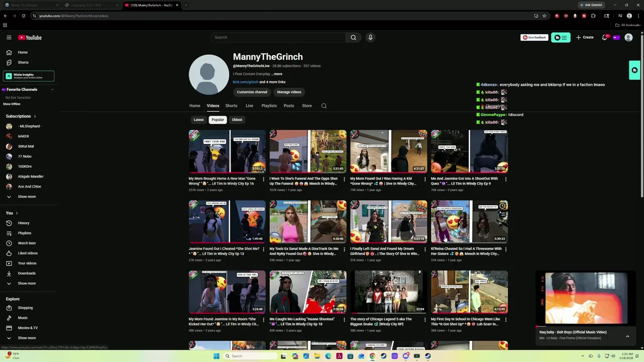This screenshot has width=644, height=362.
Task: Open channel Live tab
Action: [x=250, y=106]
